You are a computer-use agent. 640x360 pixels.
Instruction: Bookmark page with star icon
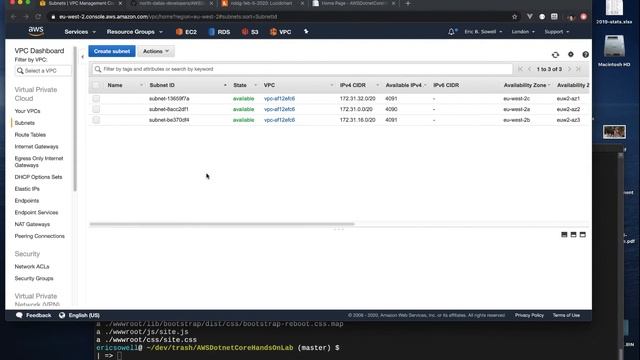514,17
